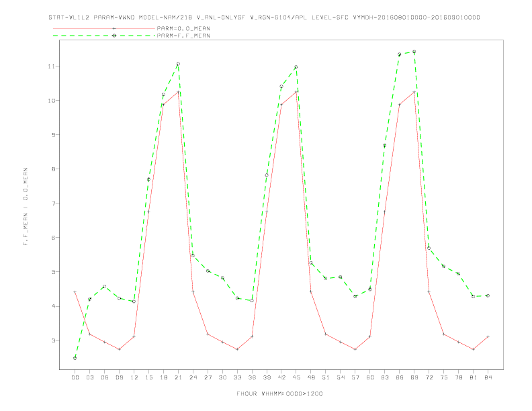This screenshot has width=532, height=411.
Task: Click red O.O_MEAN marker at hour 15
Action: click(148, 212)
